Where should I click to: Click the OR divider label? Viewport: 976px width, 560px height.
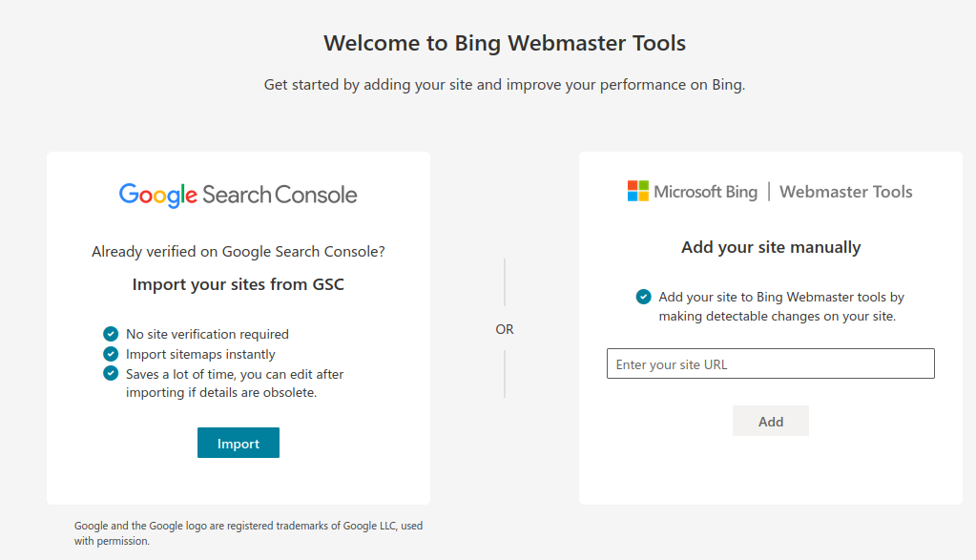pos(505,329)
